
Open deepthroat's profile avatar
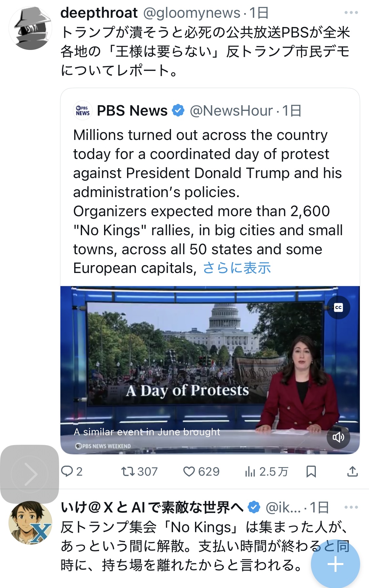point(30,28)
